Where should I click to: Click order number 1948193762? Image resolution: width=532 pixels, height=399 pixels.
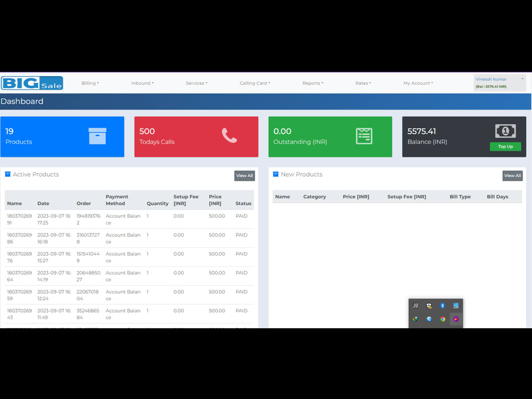coord(88,220)
